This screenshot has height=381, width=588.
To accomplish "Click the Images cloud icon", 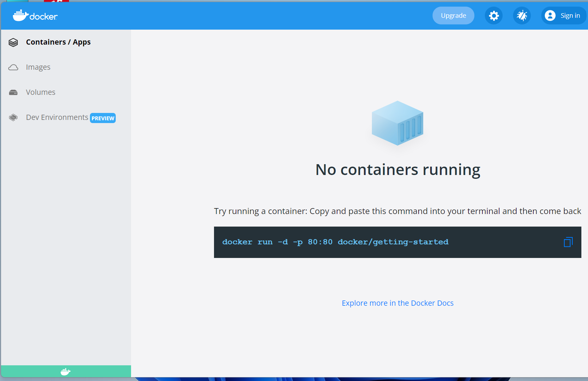I will (13, 67).
